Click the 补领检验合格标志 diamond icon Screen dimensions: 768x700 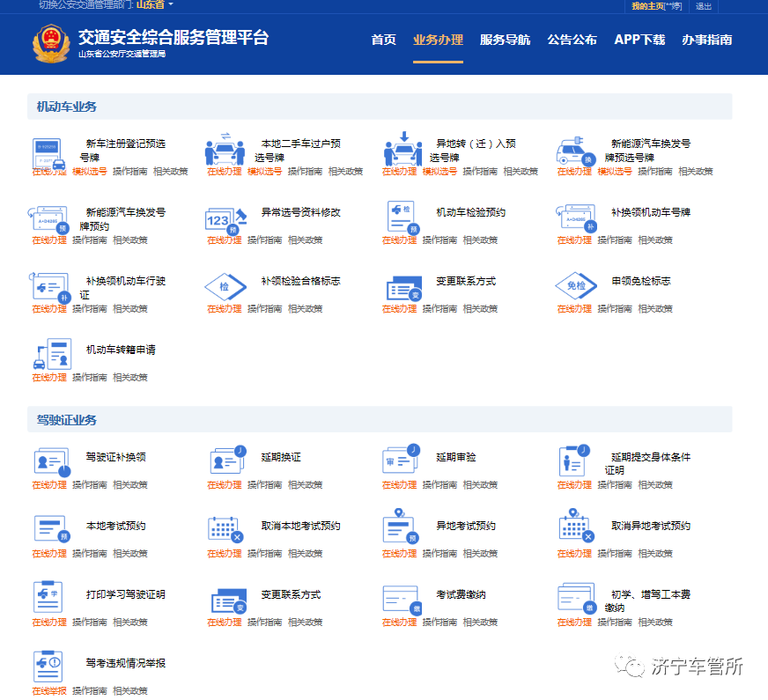click(x=225, y=286)
